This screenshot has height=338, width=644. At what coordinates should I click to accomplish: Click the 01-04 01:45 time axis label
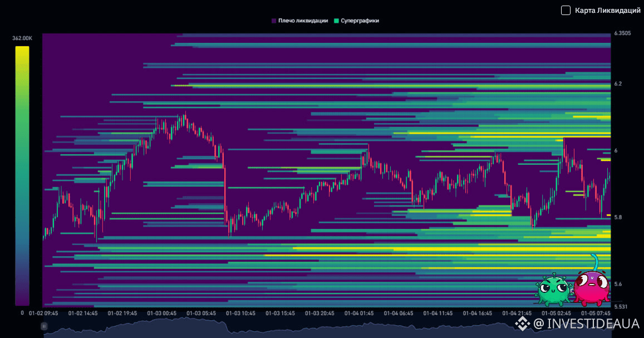coord(359,313)
